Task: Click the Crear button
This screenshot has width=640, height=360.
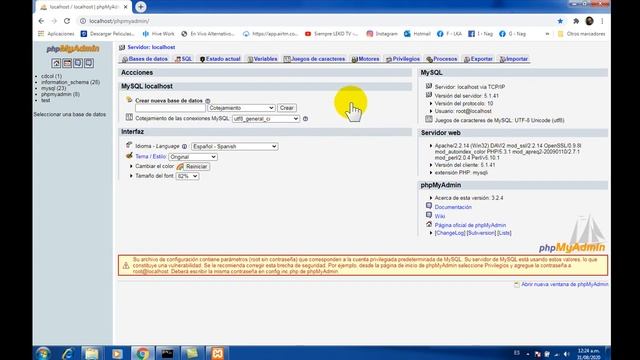Action: [287, 108]
